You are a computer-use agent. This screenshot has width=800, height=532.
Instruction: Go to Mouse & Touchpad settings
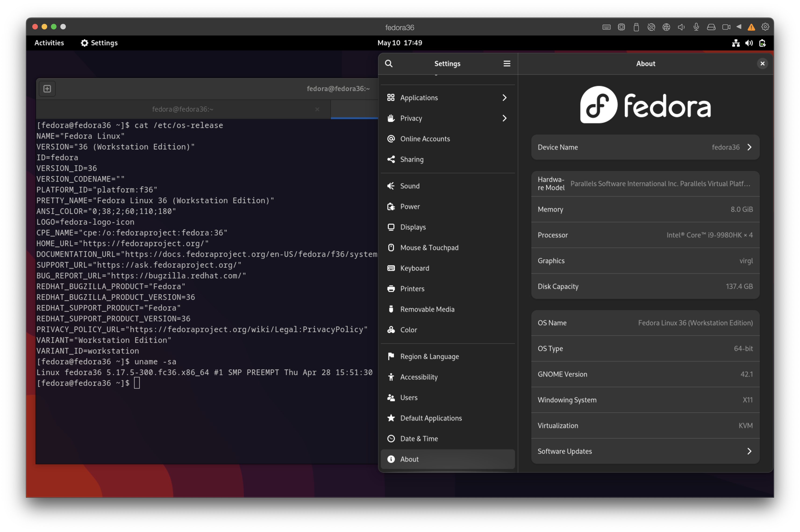[x=447, y=248]
